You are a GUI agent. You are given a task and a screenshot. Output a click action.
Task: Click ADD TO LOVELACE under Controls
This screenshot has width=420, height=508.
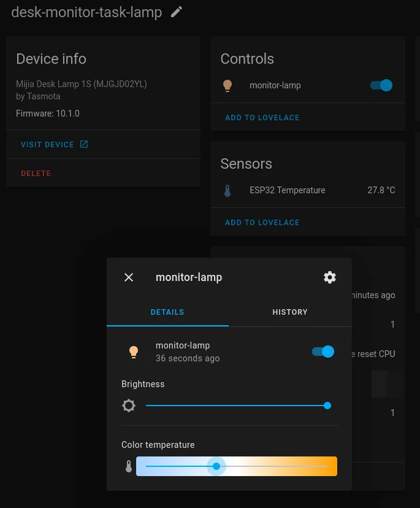pos(262,117)
